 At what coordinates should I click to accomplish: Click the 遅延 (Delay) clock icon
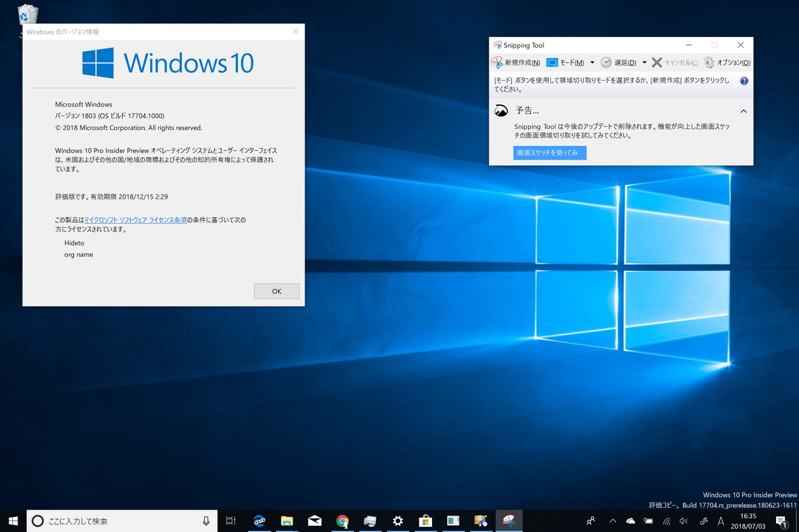coord(605,62)
